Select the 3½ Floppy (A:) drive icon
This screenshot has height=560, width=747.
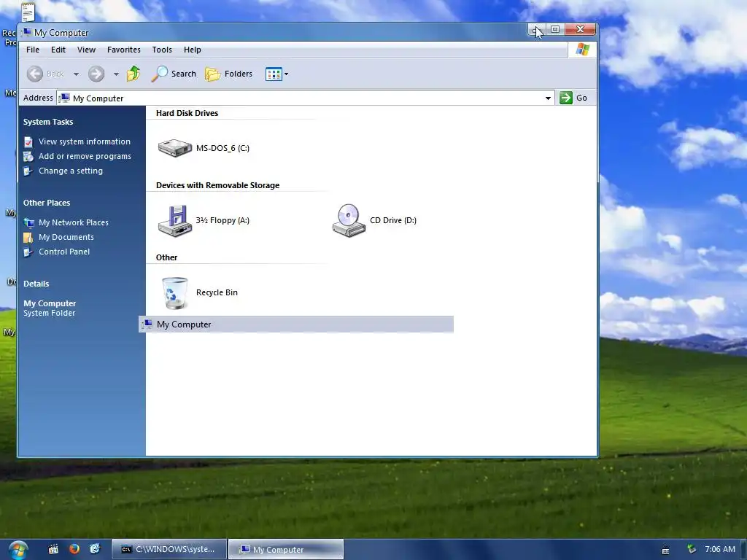pos(175,220)
